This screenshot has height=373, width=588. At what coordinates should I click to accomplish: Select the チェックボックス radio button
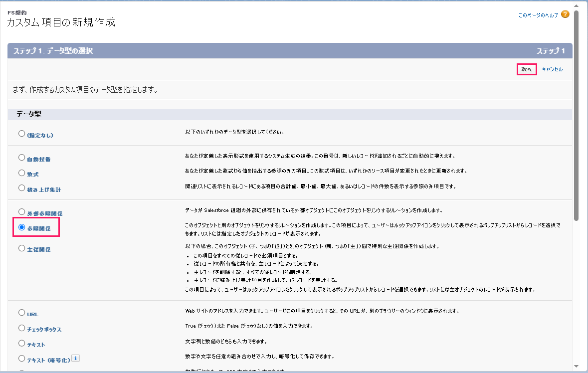coord(22,328)
